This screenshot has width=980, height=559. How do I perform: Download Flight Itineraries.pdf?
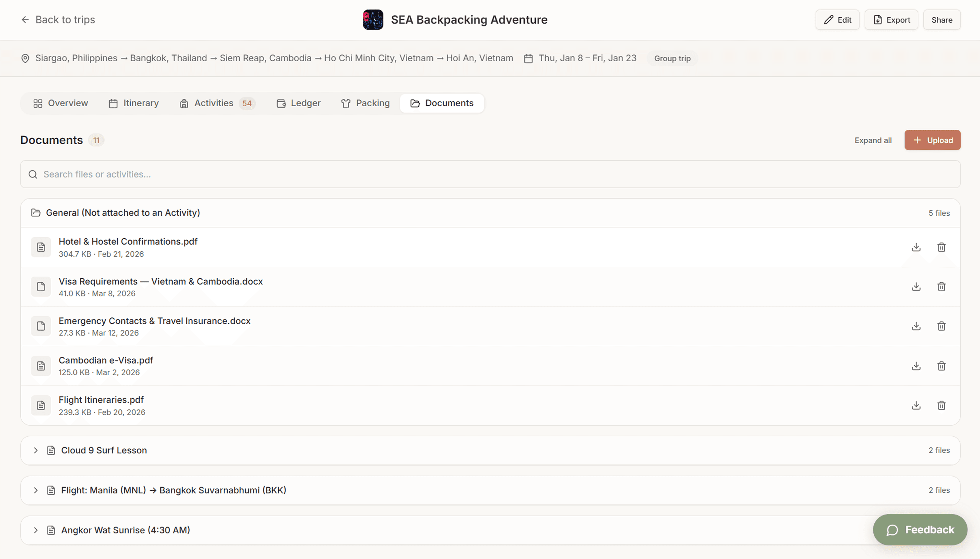click(x=916, y=405)
